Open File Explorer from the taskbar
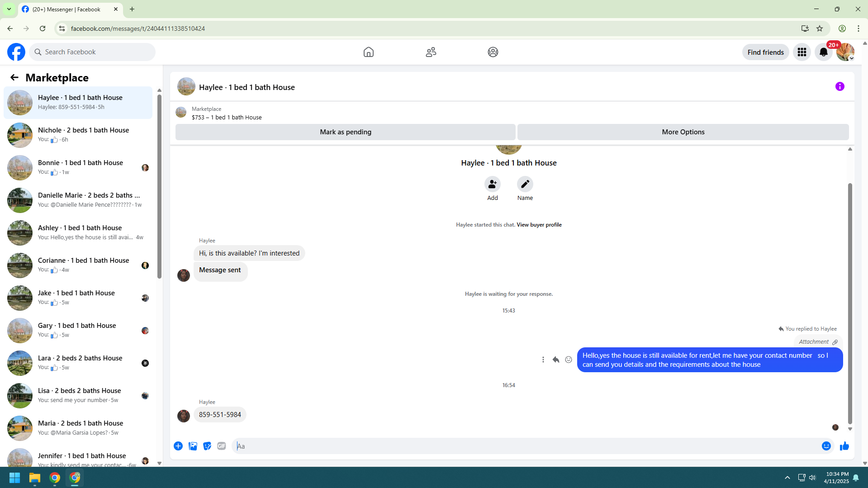Image resolution: width=868 pixels, height=488 pixels. tap(35, 478)
